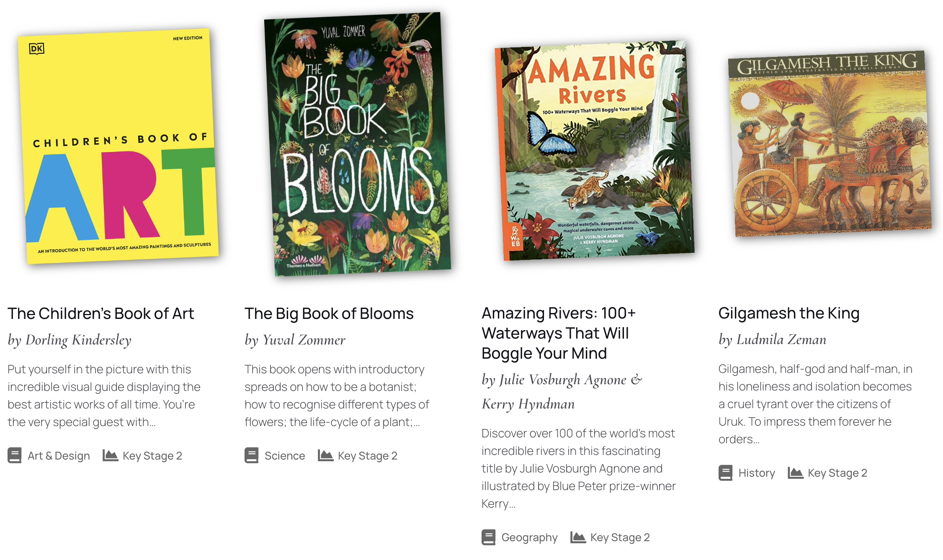Open The Children's Book of Art cover
The image size is (943, 560).
point(118,146)
